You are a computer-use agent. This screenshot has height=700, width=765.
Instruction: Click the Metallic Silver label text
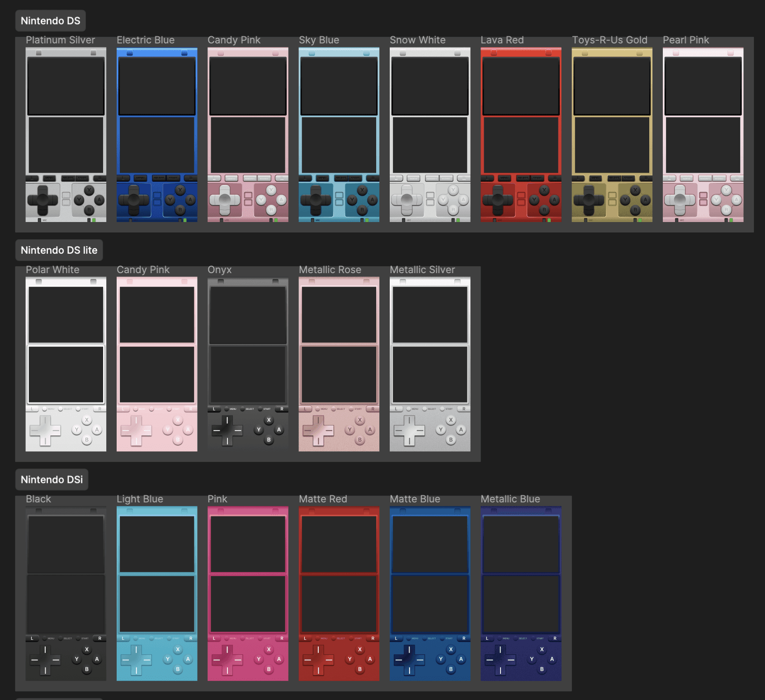point(422,270)
